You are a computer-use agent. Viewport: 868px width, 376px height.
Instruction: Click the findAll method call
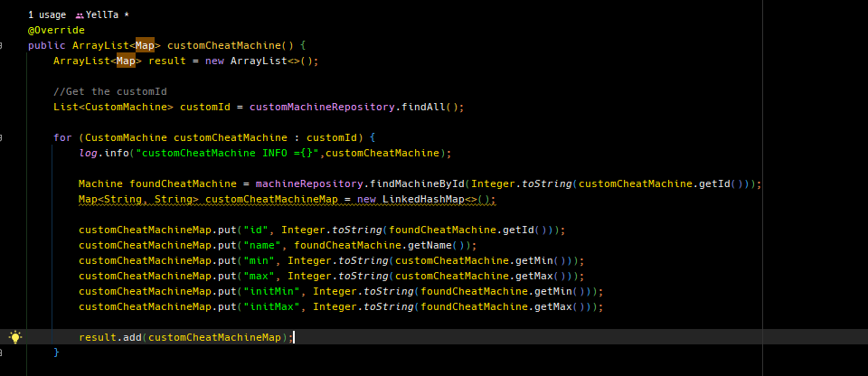coord(423,107)
